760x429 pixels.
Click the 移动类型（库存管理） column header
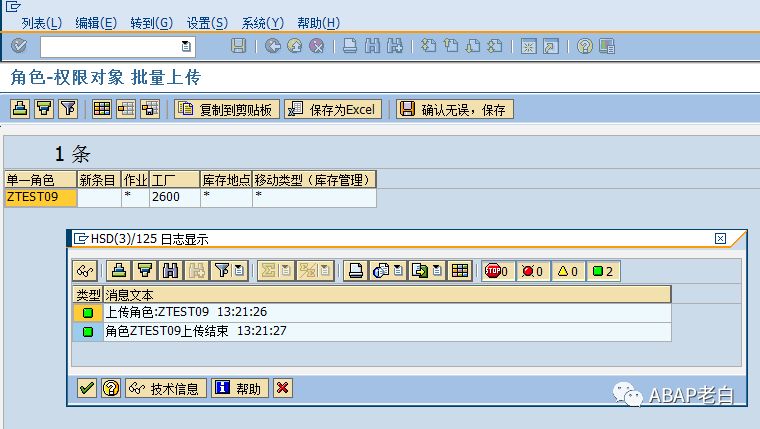point(314,180)
